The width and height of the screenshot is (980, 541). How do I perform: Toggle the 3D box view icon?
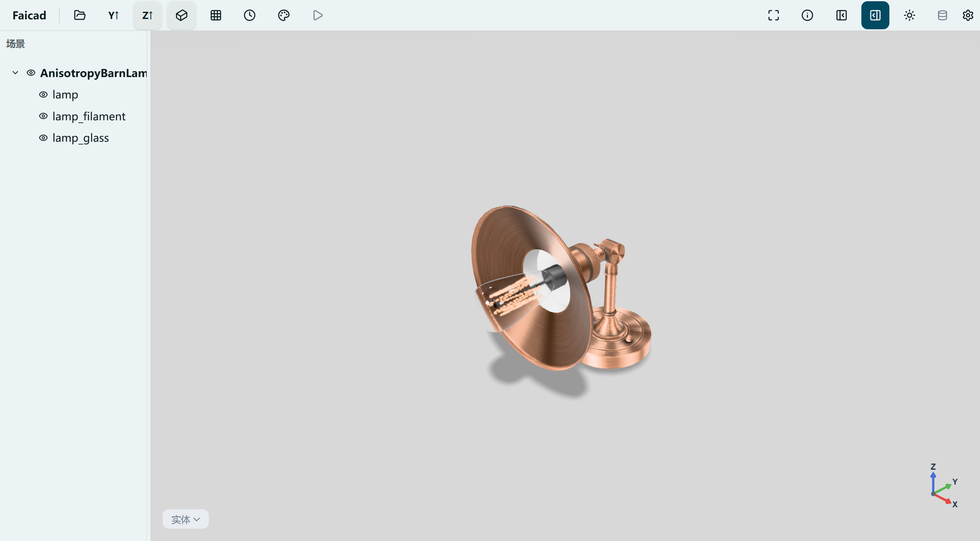[182, 15]
